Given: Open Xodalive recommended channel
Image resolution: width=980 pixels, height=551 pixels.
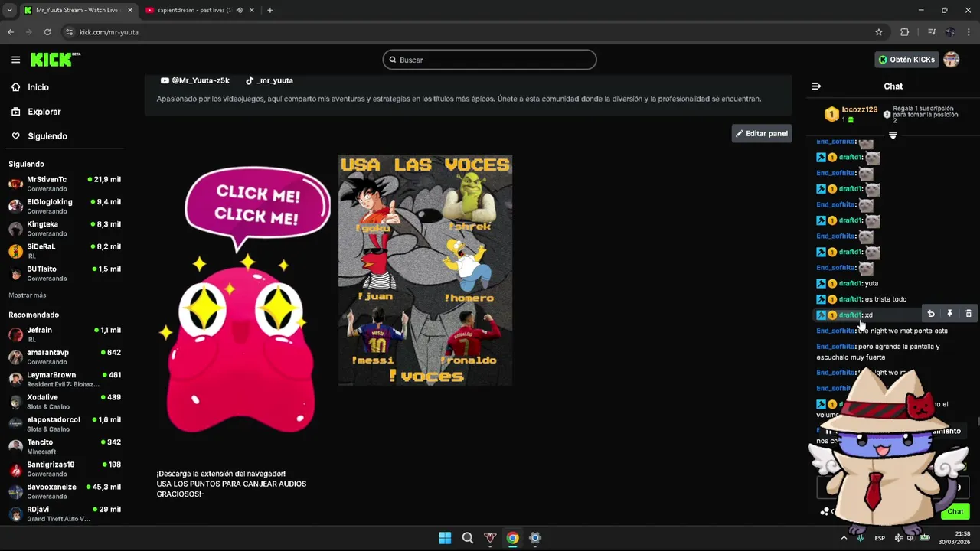Looking at the screenshot, I should 64,401.
